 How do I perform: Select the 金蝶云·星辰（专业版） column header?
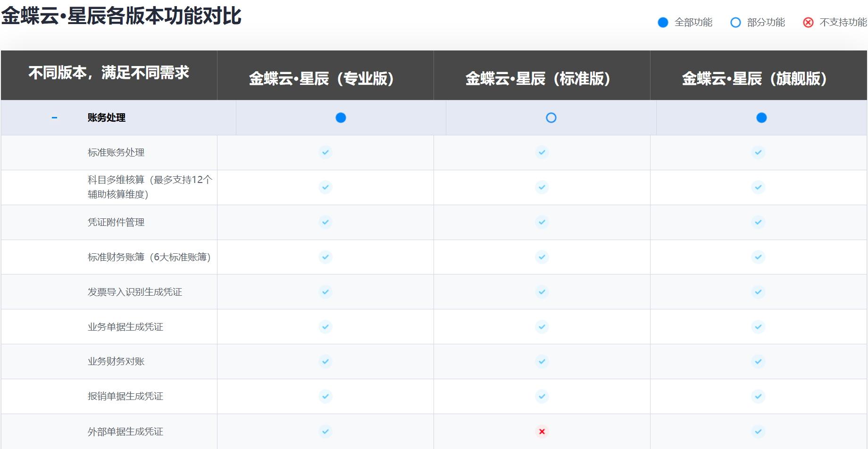[x=325, y=75]
